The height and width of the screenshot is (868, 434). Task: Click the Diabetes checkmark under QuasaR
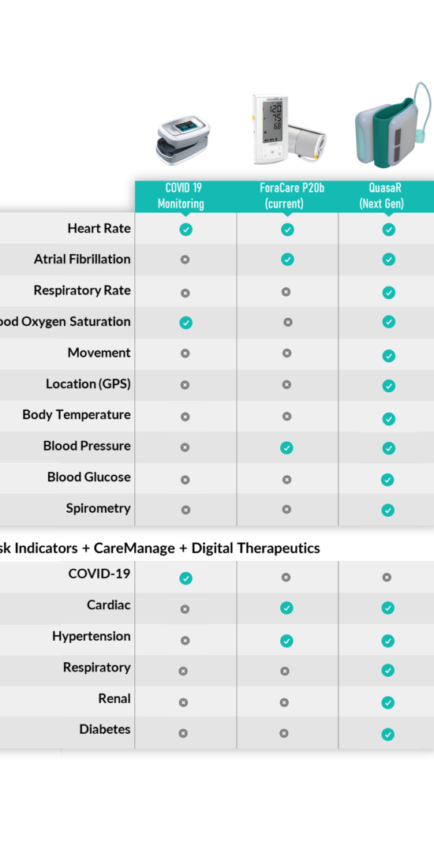click(x=388, y=735)
